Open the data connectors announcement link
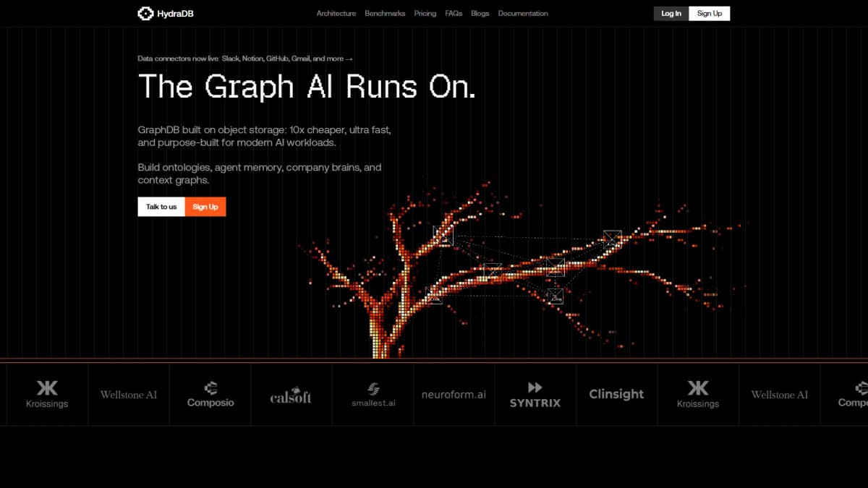 point(245,59)
